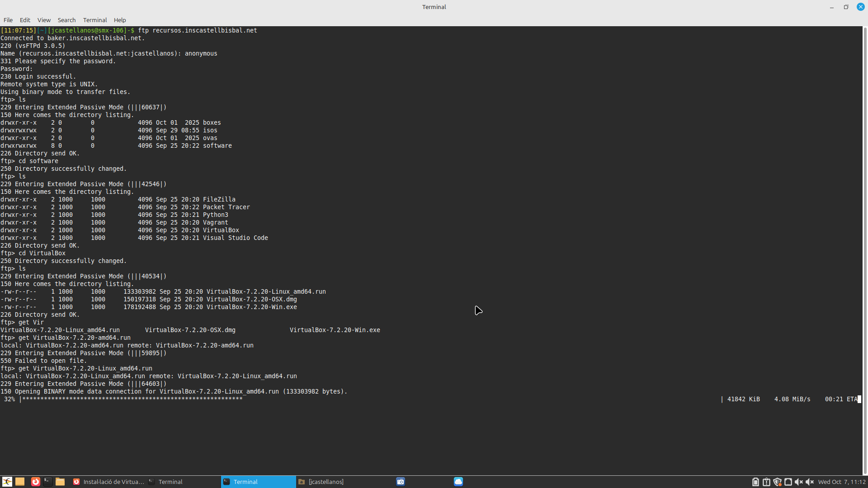Click the 'ftp recursos.inscastellbisbal.net' command line

pos(198,30)
